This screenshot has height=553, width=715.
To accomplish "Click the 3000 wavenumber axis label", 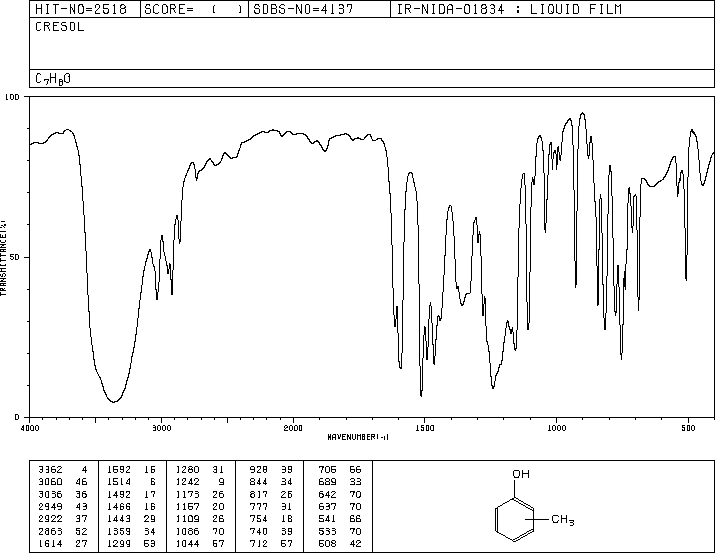I will (x=161, y=428).
